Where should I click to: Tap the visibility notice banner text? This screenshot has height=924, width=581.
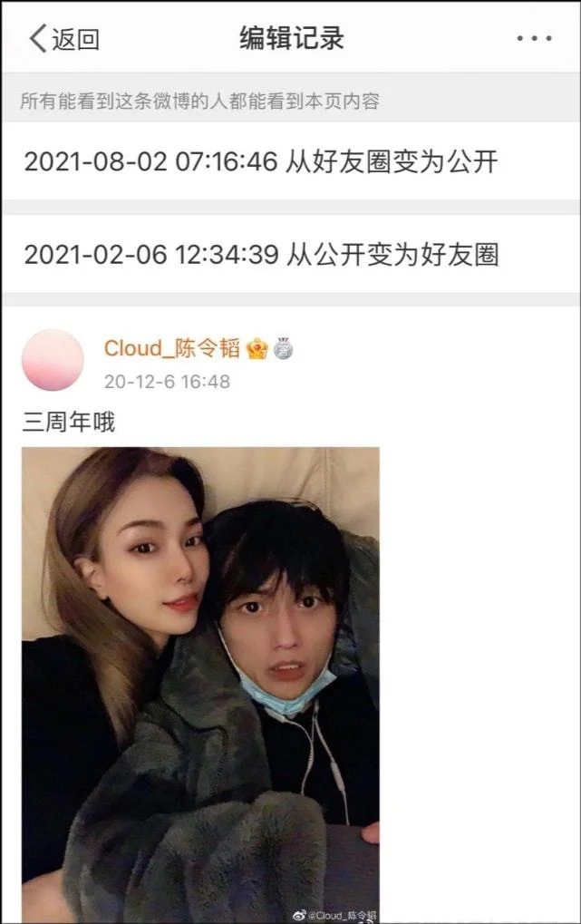[x=199, y=101]
